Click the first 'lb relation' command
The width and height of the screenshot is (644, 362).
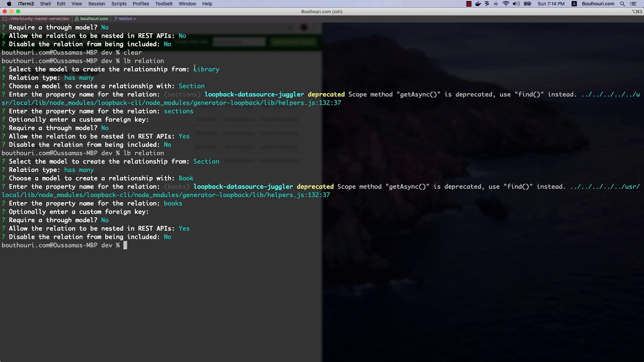tap(143, 61)
